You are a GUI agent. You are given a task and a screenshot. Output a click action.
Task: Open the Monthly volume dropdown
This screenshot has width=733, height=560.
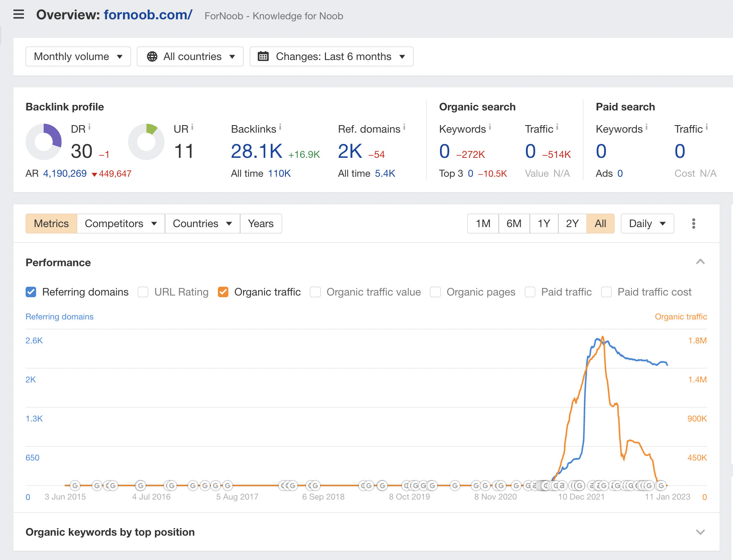78,56
